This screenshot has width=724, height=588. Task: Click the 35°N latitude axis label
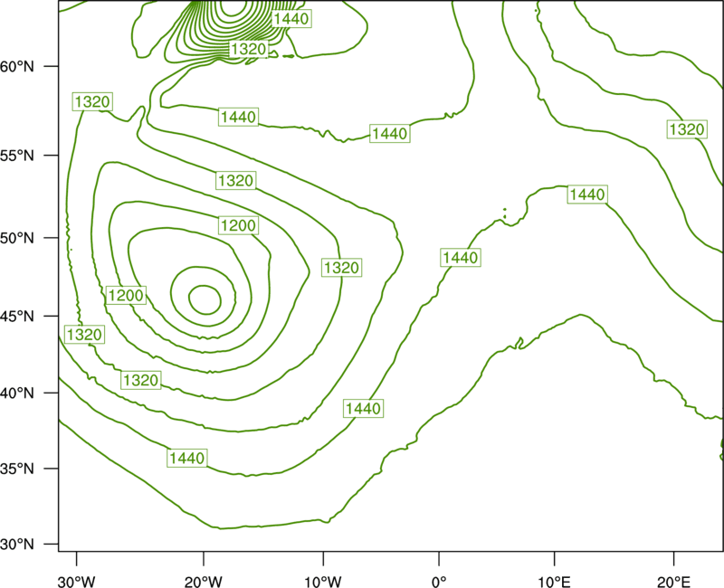[x=17, y=469]
